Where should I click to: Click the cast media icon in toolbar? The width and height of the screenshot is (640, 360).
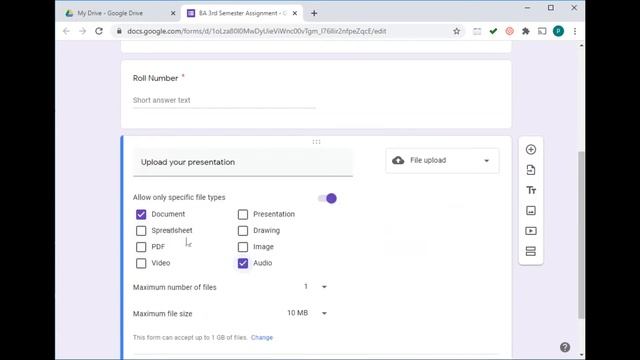542,31
